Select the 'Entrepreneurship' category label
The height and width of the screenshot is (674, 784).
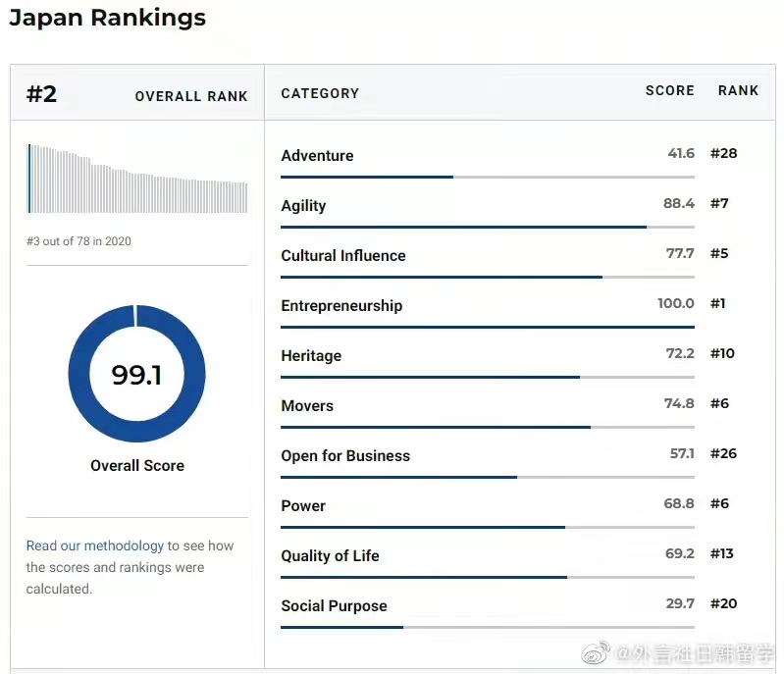(x=341, y=306)
